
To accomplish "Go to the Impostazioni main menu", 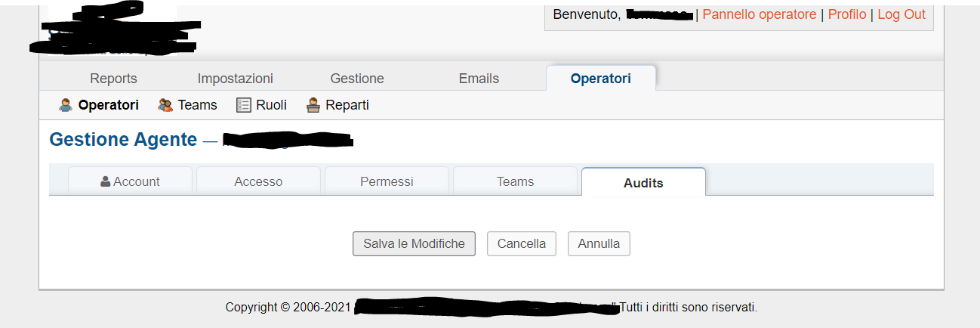I will (x=235, y=79).
